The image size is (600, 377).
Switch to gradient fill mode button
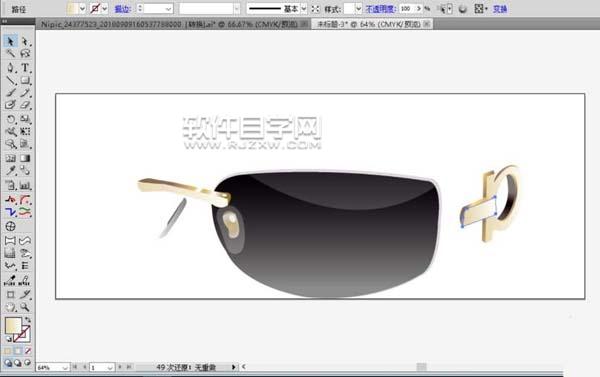coord(18,351)
